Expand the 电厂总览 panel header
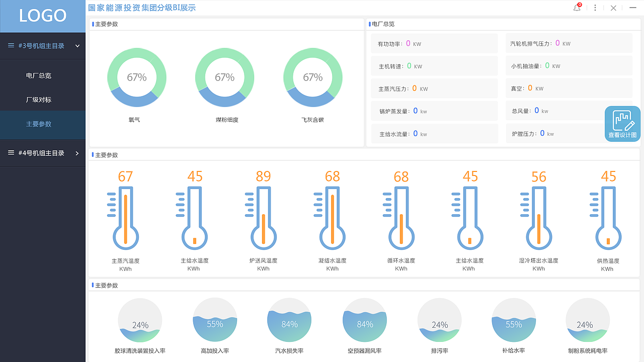644x362 pixels. (x=382, y=24)
